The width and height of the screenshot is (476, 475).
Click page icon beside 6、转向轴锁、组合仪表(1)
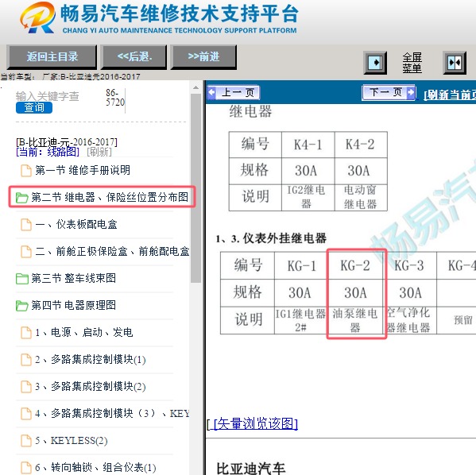point(25,468)
